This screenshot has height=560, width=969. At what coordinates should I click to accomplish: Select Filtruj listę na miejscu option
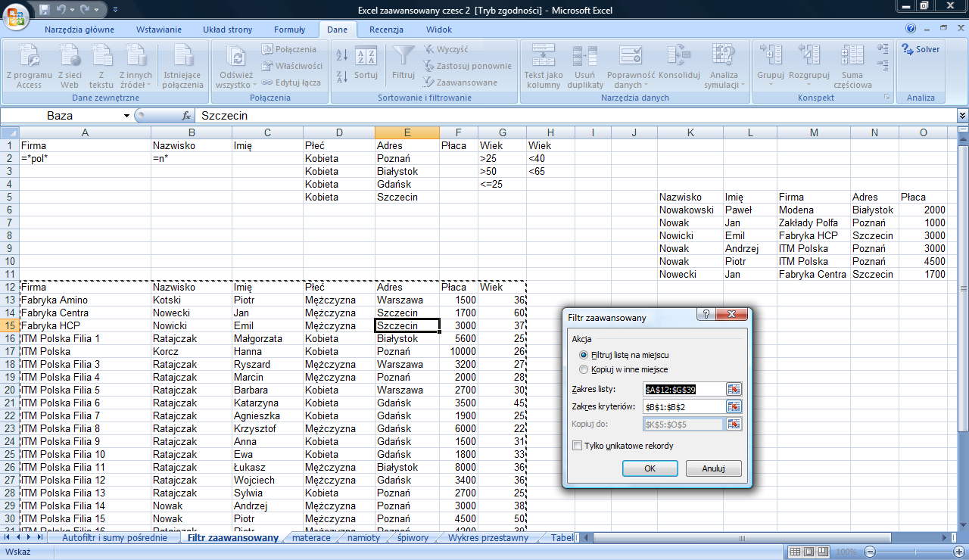[583, 354]
